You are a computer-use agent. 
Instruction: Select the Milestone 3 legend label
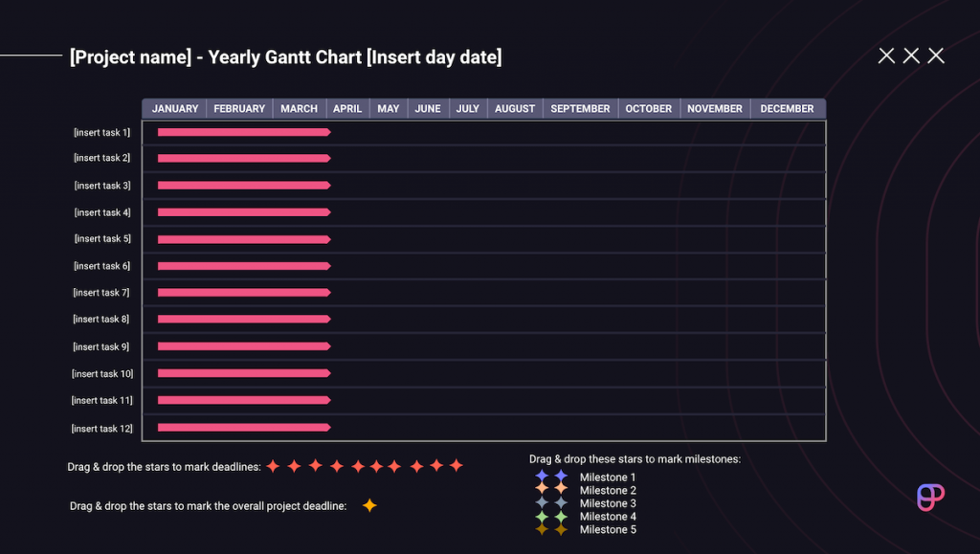click(608, 503)
